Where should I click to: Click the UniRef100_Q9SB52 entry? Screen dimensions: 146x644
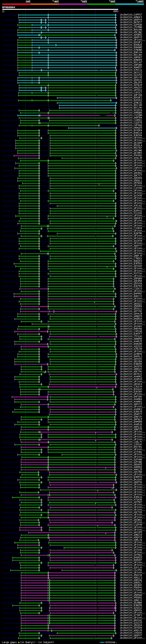point(131,35)
